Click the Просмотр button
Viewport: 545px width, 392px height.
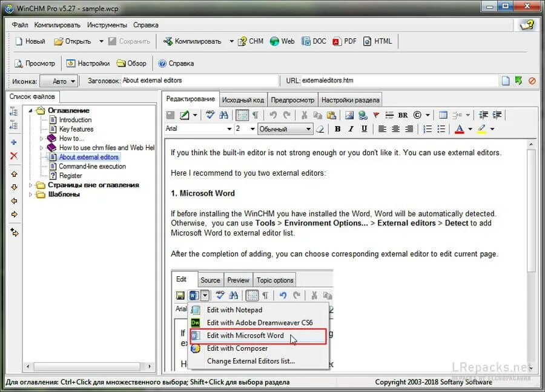[x=35, y=64]
